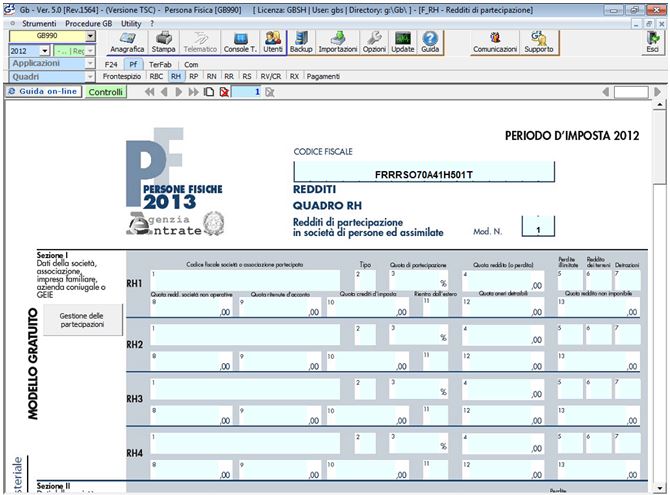Click RH1 codice fiscale società field
The width and height of the screenshot is (670, 495).
tap(245, 280)
